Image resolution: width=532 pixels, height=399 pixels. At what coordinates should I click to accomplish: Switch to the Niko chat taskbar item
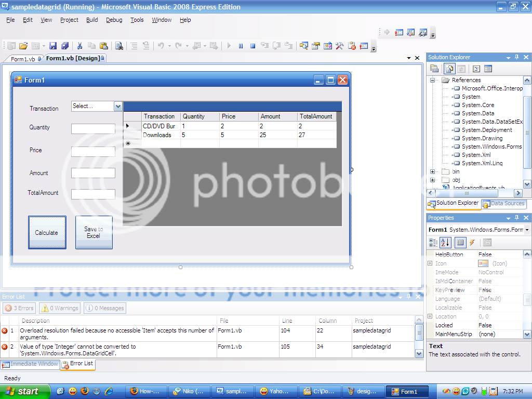(x=189, y=391)
